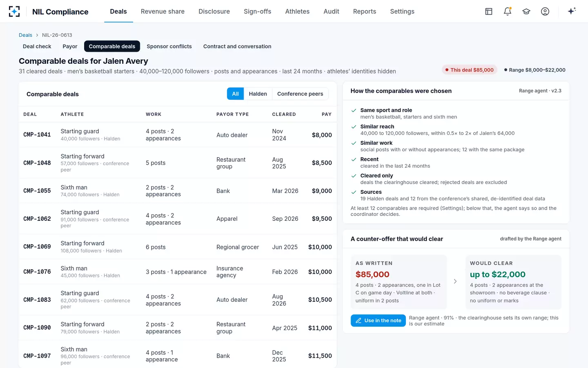Select deal row CMP-1041

(x=178, y=135)
